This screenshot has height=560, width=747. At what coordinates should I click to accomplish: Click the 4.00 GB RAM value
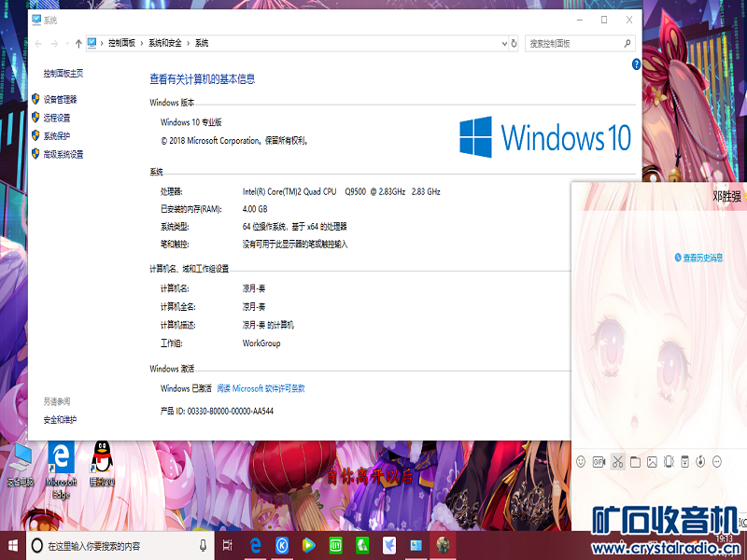pos(255,208)
